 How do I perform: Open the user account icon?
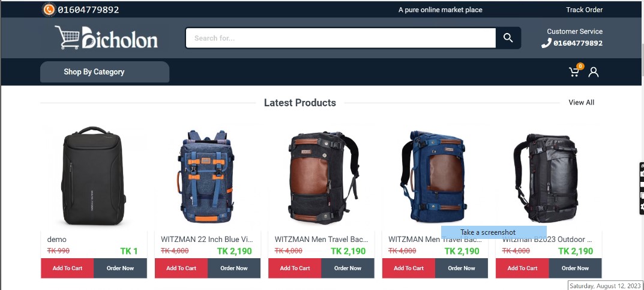594,72
